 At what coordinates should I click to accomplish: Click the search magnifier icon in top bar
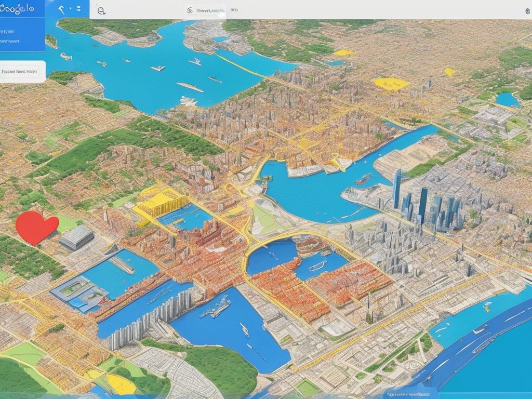101,11
